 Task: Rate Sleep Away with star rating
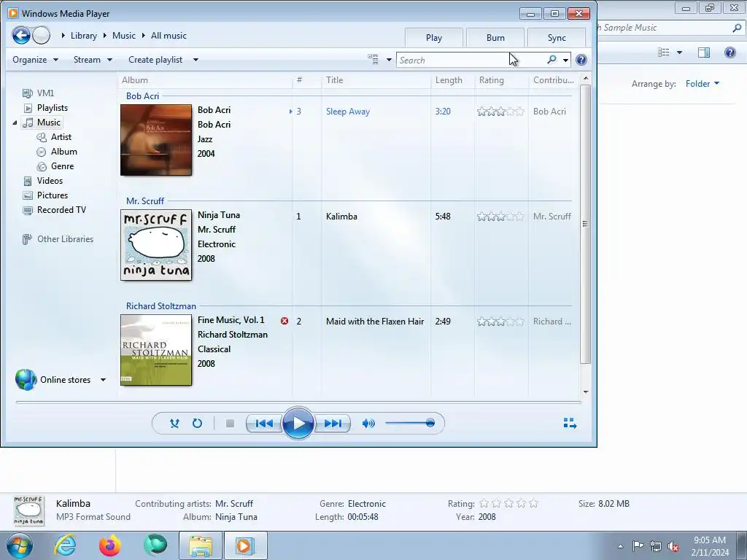pyautogui.click(x=500, y=112)
